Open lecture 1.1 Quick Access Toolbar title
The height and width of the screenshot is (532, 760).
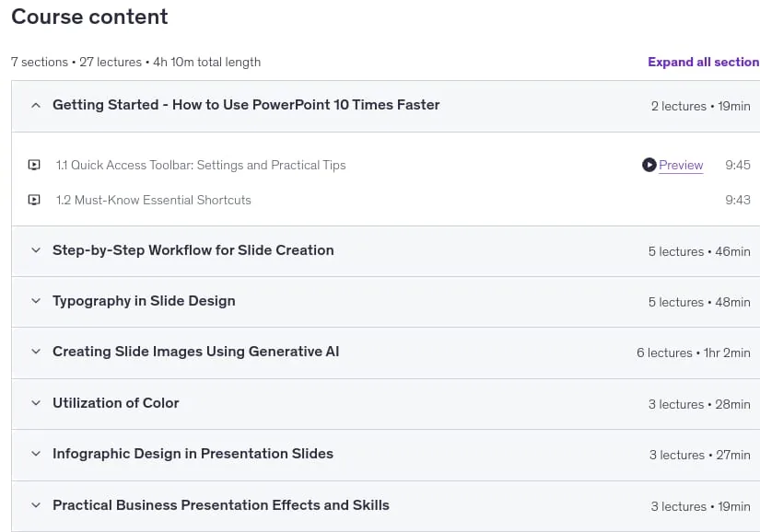(x=201, y=165)
